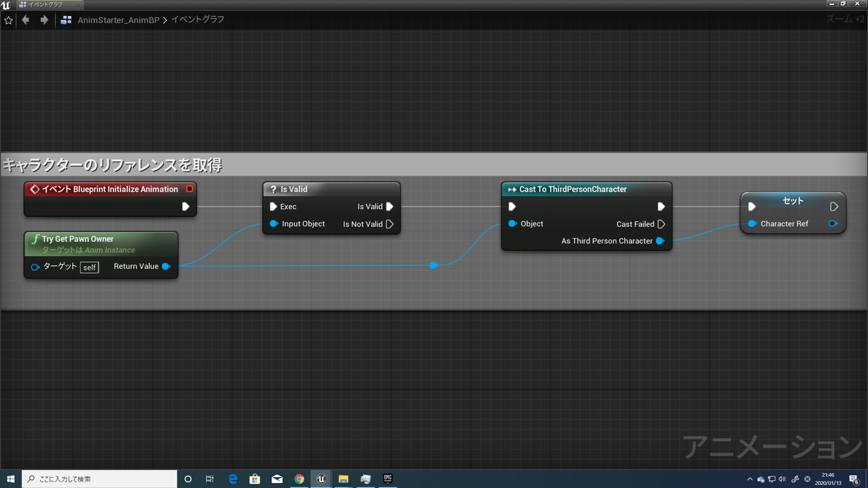Select the Cast To ThirdPersonCharacter node title
The image size is (868, 488).
[x=573, y=189]
